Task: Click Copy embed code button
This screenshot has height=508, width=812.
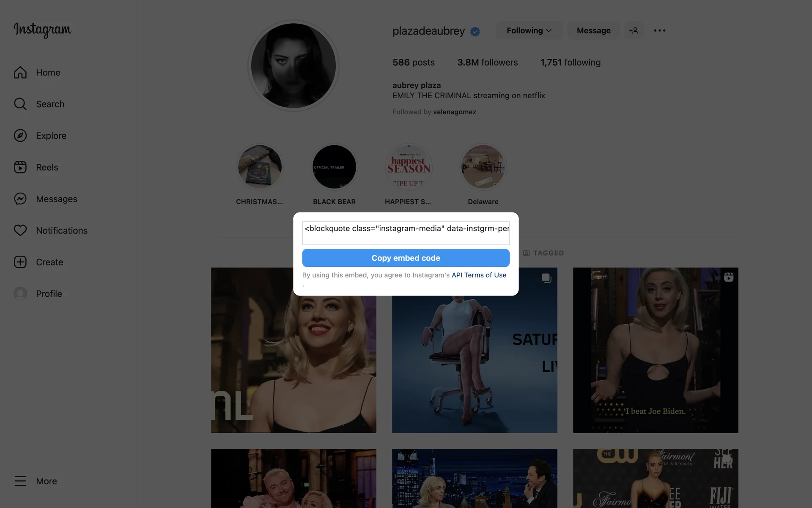Action: pyautogui.click(x=406, y=258)
